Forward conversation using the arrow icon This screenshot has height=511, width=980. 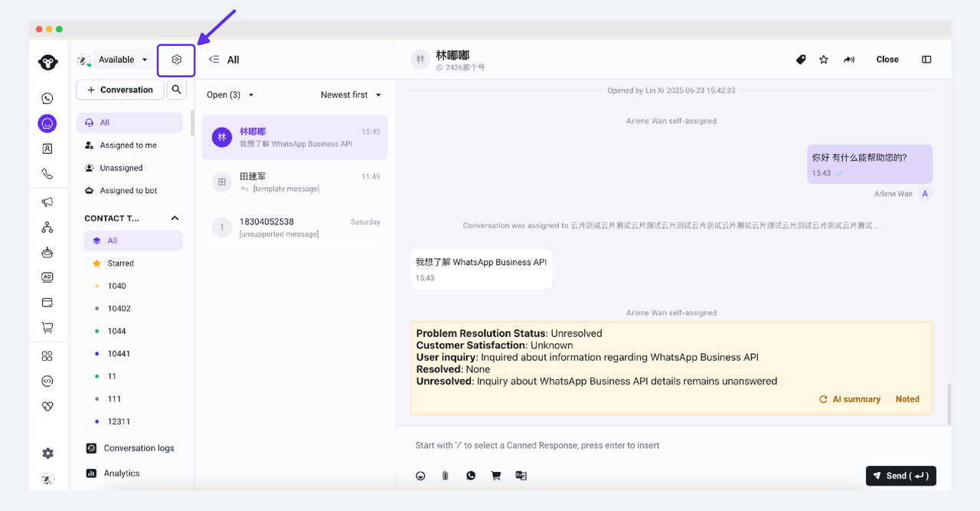(849, 60)
